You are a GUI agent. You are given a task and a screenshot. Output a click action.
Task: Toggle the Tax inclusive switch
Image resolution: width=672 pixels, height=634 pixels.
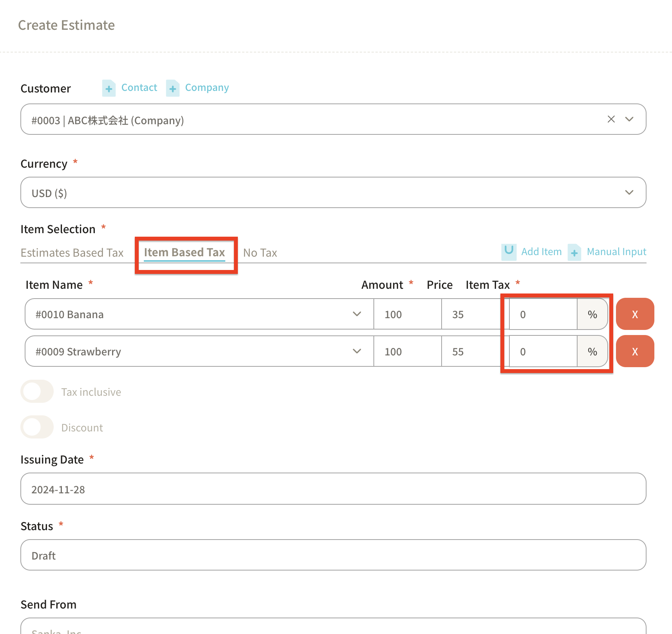point(37,391)
